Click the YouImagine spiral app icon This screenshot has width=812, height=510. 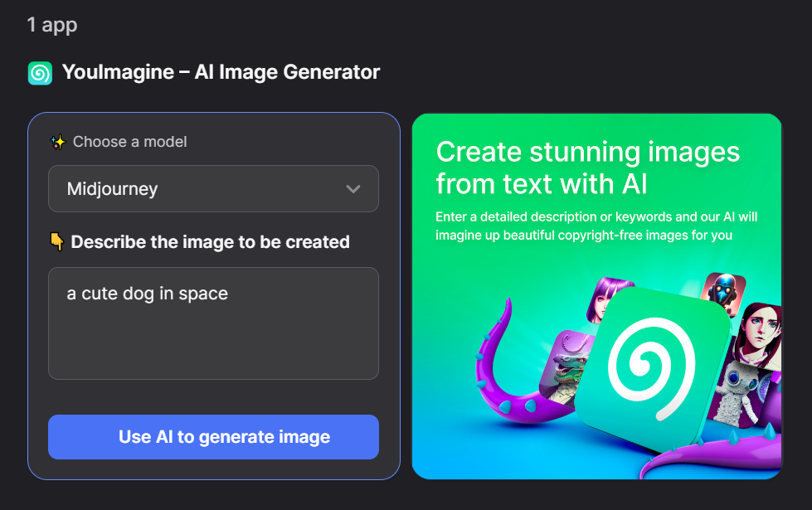[x=40, y=73]
